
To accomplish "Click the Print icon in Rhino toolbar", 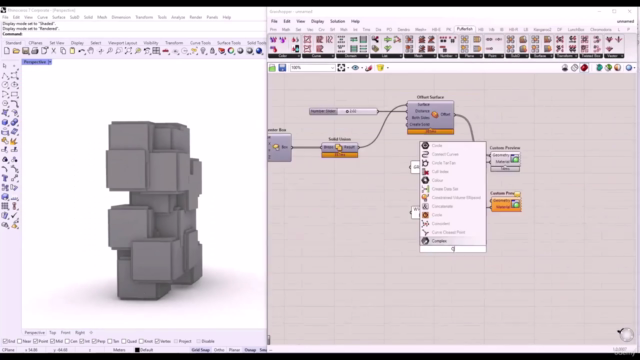I will 35,51.
